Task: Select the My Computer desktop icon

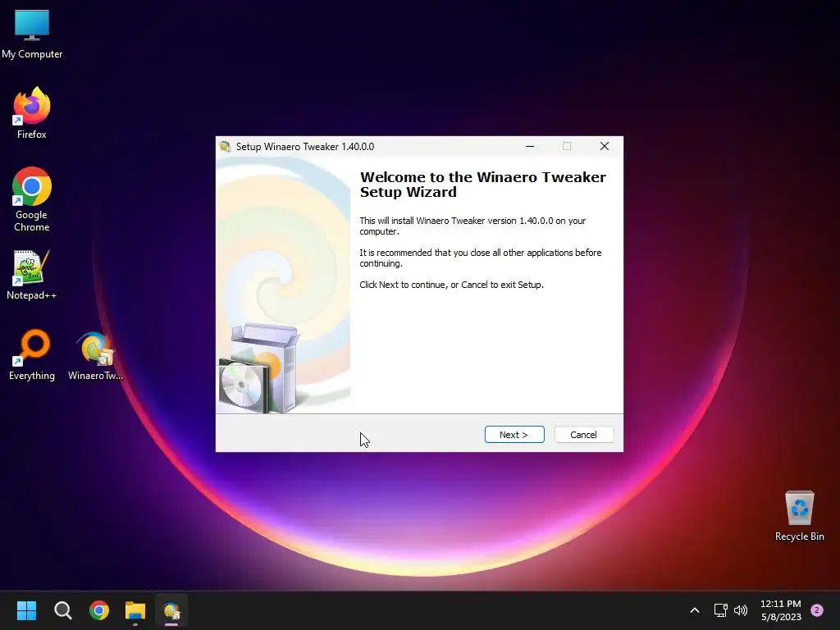Action: (x=32, y=34)
